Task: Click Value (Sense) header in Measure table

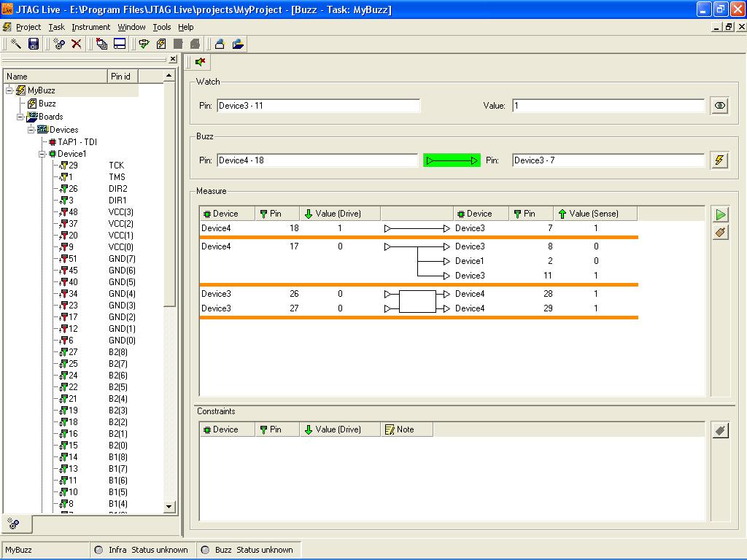Action: pyautogui.click(x=595, y=214)
